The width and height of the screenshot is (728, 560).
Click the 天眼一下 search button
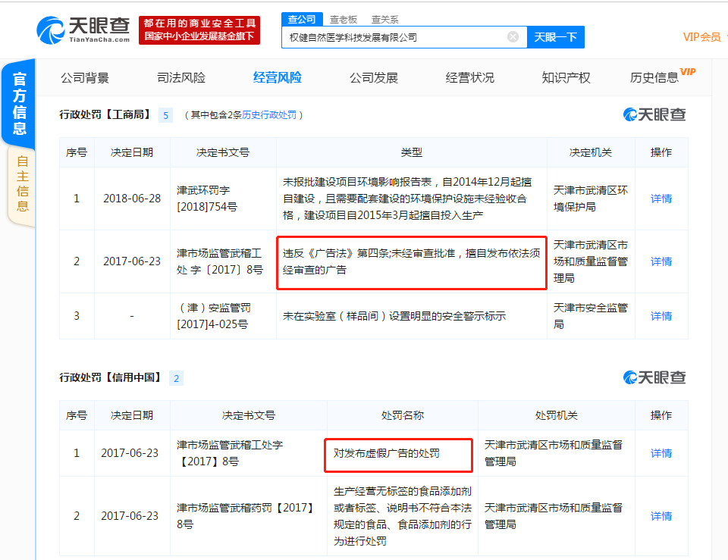[556, 36]
